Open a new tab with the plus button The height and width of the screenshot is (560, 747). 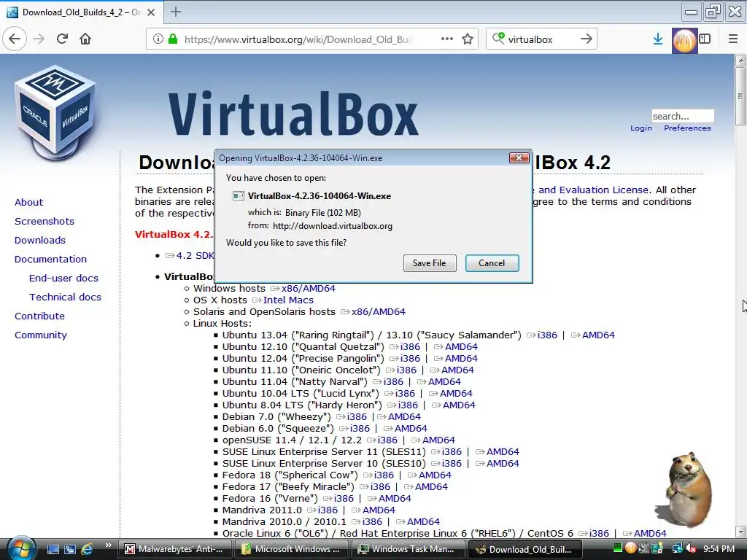[x=176, y=12]
